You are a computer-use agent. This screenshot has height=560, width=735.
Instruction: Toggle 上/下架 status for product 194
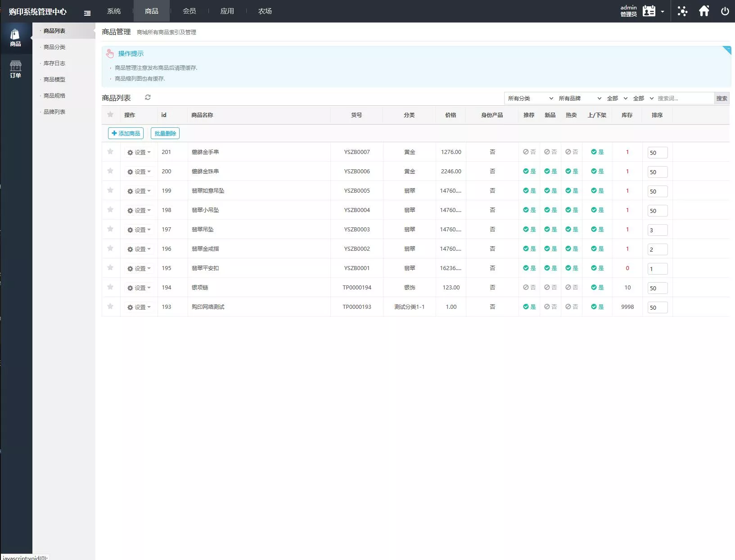(x=597, y=288)
